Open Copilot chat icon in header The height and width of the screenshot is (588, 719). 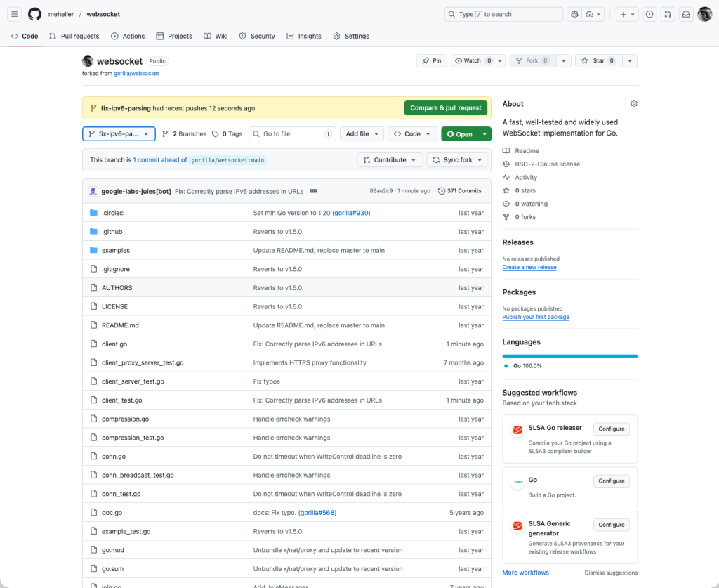tap(574, 14)
